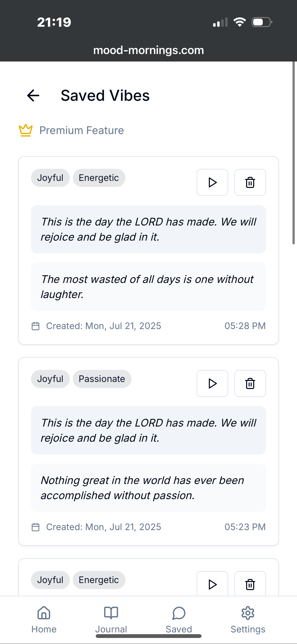The image size is (297, 644).
Task: Click the gold crown Premium icon
Action: coord(26,131)
